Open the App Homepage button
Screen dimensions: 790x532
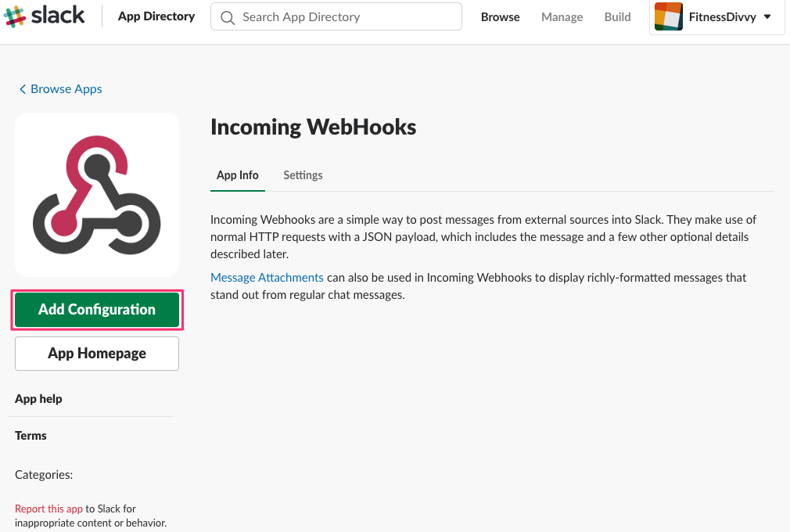(97, 353)
